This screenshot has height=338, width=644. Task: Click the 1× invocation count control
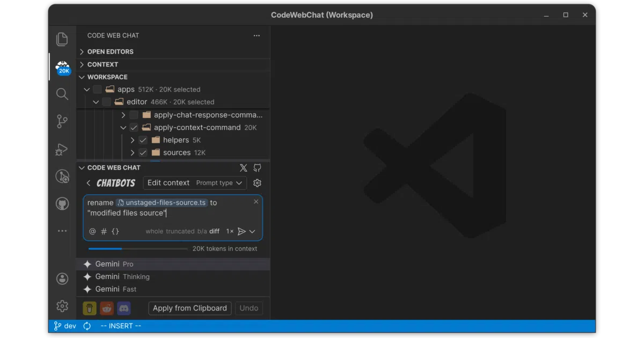click(x=230, y=231)
